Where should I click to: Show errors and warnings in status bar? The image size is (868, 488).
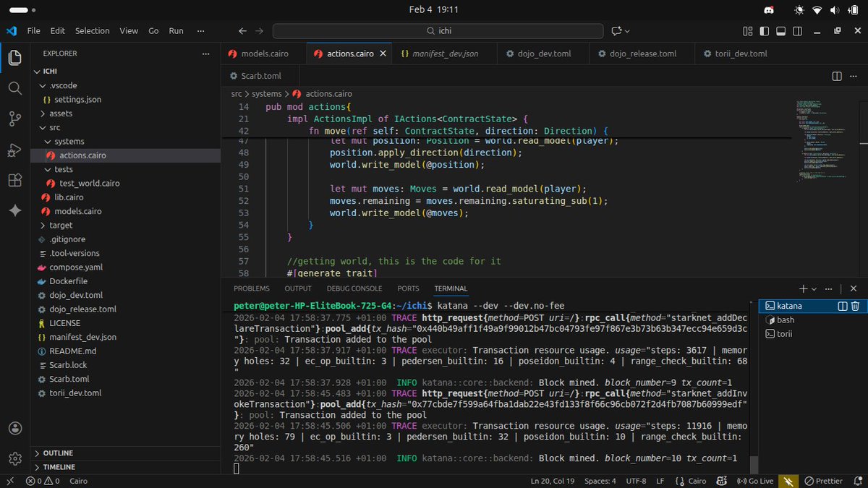(x=44, y=481)
